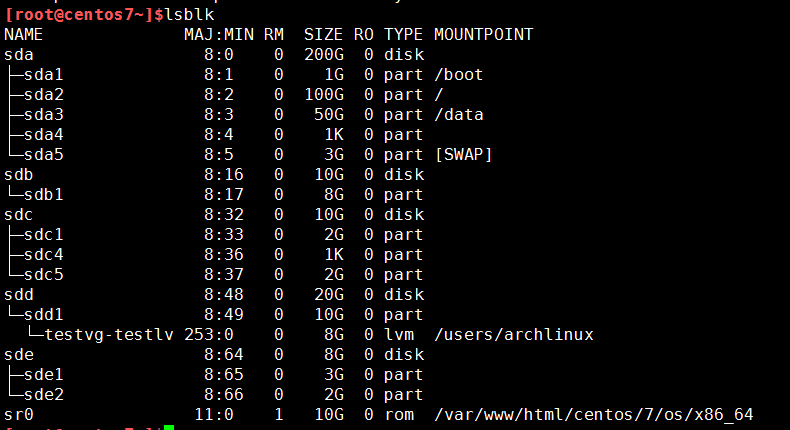The image size is (790, 430).
Task: Select the /users/archlinux mountpoint
Action: [513, 334]
